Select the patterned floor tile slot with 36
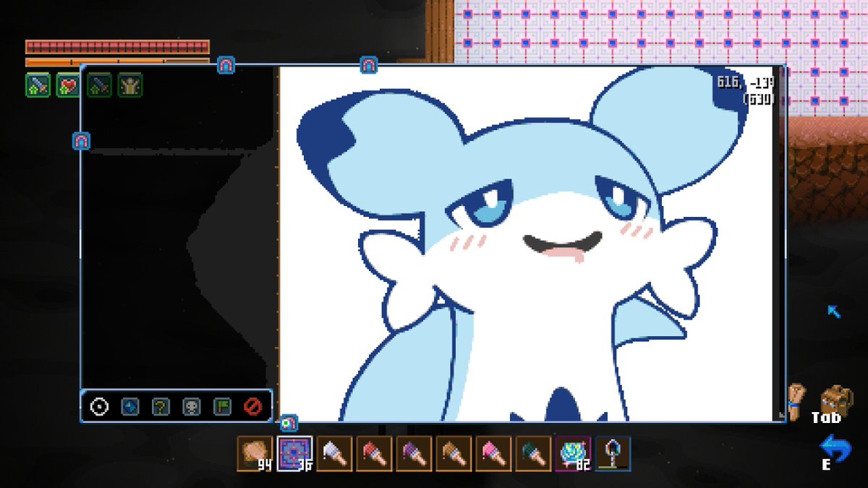The image size is (868, 488). pos(294,454)
